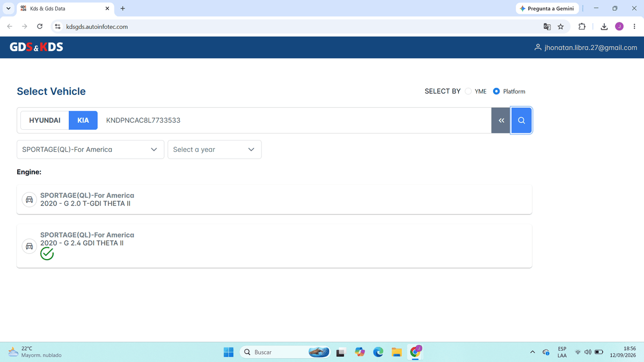The image size is (644, 362).
Task: Close the Kds & Gds Data tab
Action: (x=107, y=9)
